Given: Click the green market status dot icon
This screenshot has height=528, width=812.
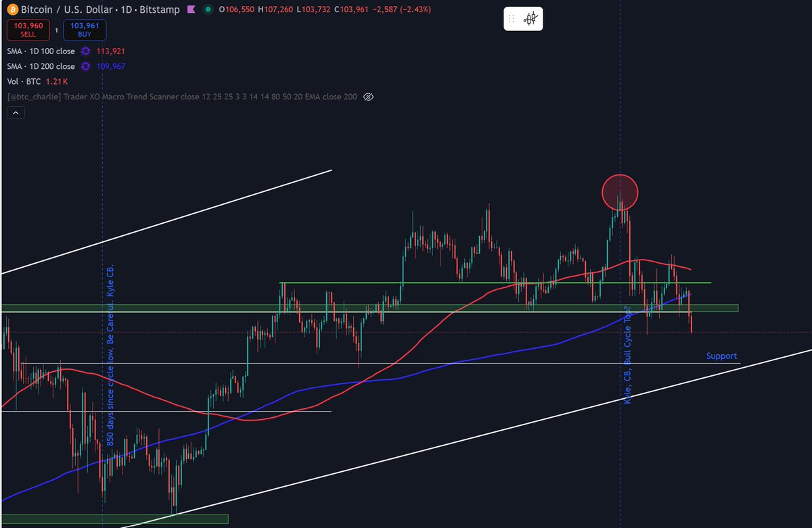Looking at the screenshot, I should pyautogui.click(x=208, y=10).
